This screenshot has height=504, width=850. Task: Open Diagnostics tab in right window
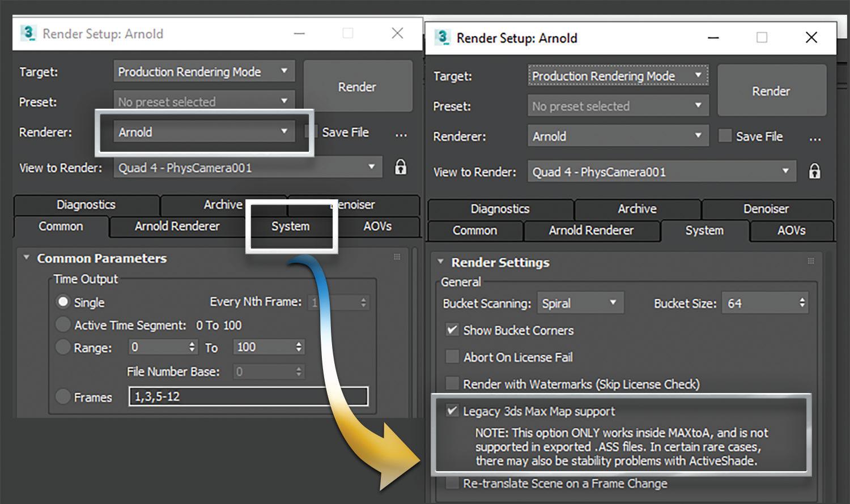pyautogui.click(x=500, y=208)
